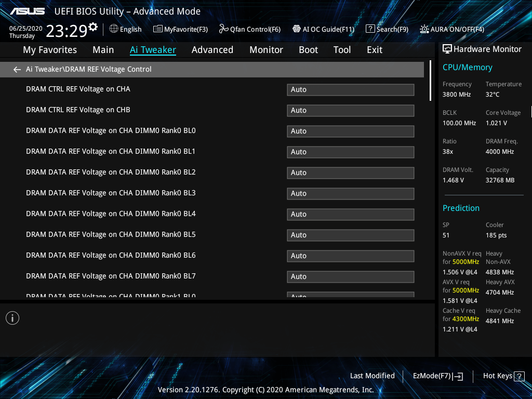Select Rank0 BL4 DATA REF voltage field

[x=351, y=215]
